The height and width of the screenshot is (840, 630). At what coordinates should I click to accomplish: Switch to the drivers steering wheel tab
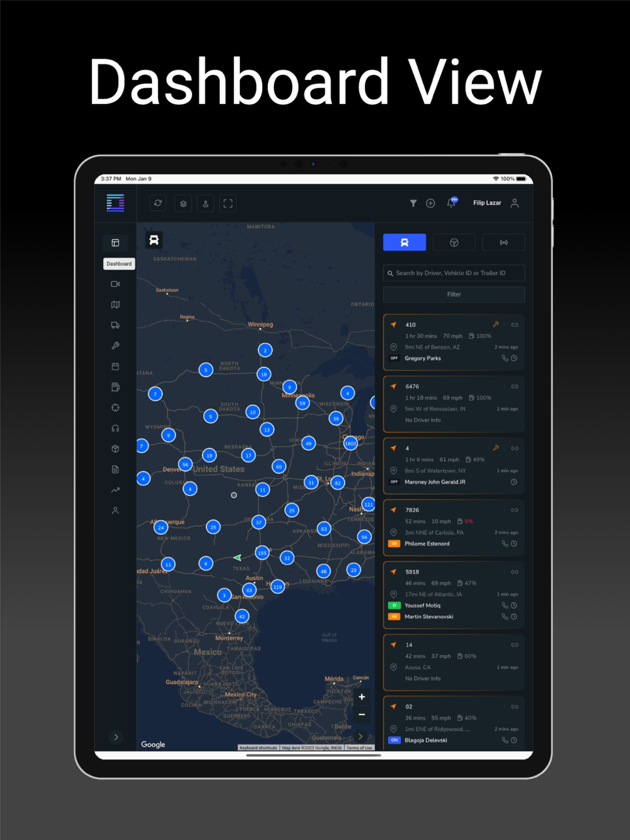point(454,242)
